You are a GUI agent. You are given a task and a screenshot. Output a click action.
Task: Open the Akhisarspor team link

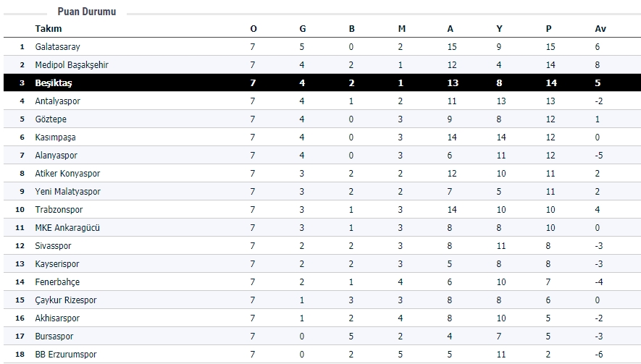click(x=57, y=318)
